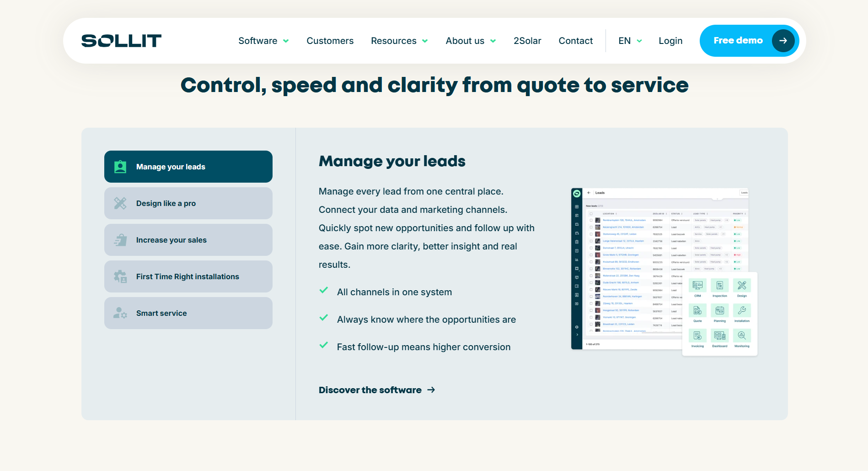Click the Inspection icon in preview
Image resolution: width=868 pixels, height=471 pixels.
click(720, 286)
